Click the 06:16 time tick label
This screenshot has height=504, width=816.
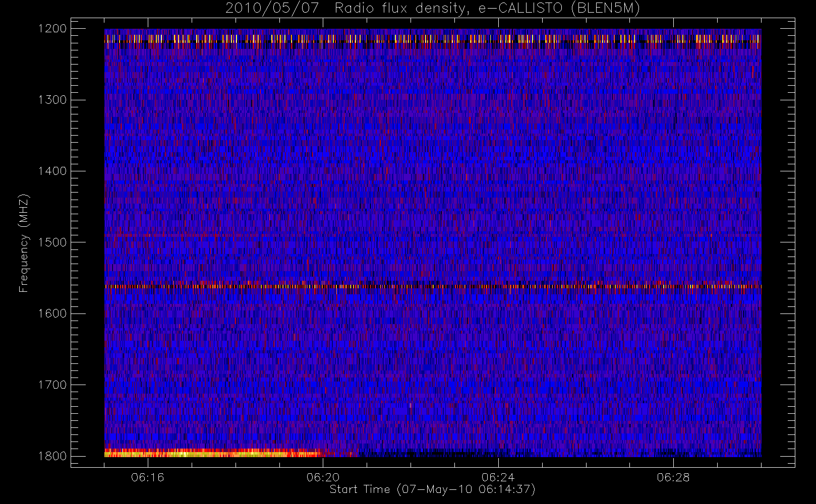tap(148, 477)
